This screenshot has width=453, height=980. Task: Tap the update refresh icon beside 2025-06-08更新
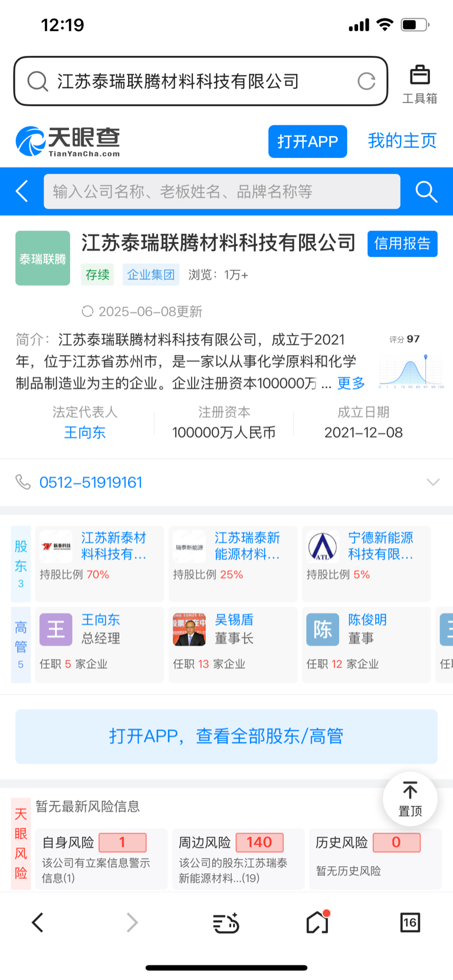pyautogui.click(x=87, y=311)
